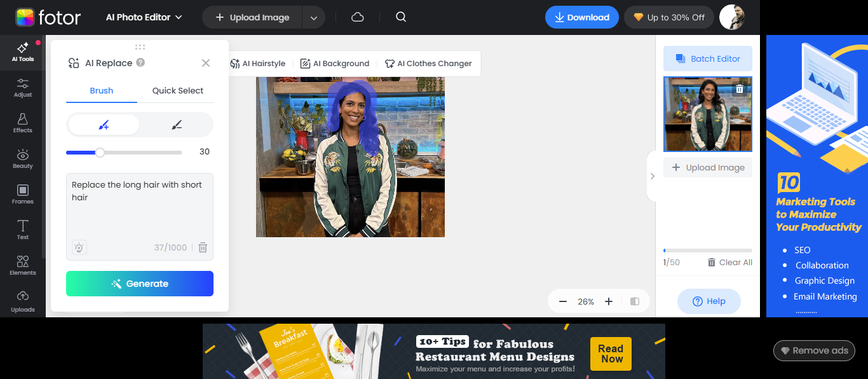The width and height of the screenshot is (868, 379).
Task: Zoom in with the plus button
Action: 609,301
